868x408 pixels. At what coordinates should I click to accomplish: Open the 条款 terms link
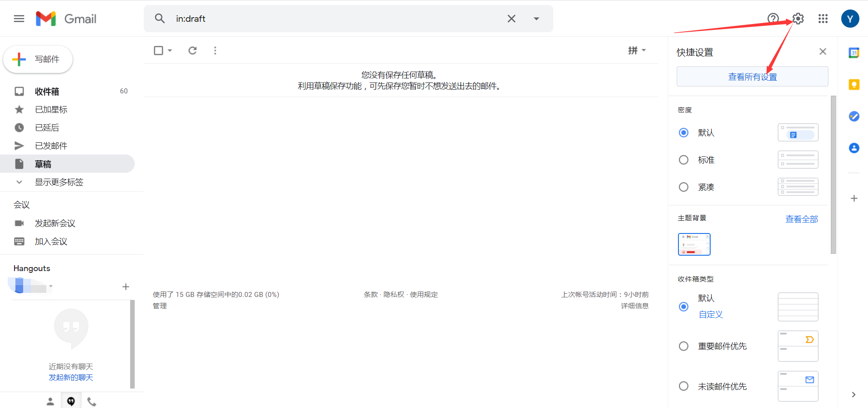point(371,295)
